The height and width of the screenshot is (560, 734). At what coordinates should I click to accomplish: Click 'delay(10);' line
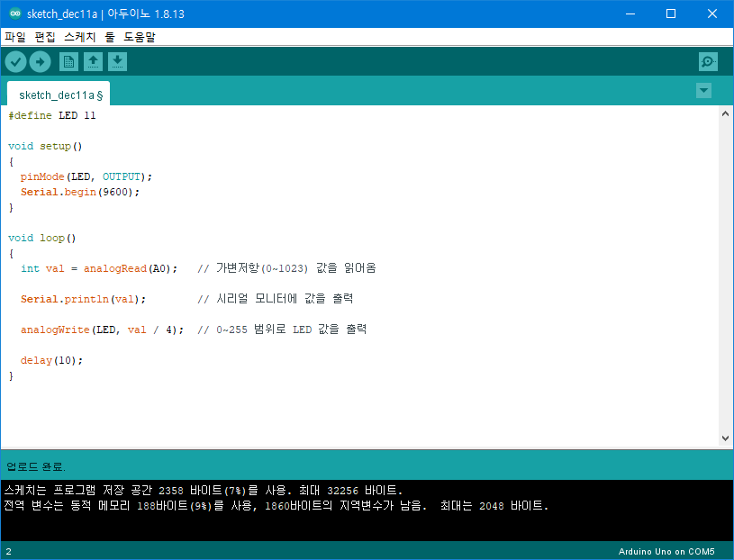point(51,361)
